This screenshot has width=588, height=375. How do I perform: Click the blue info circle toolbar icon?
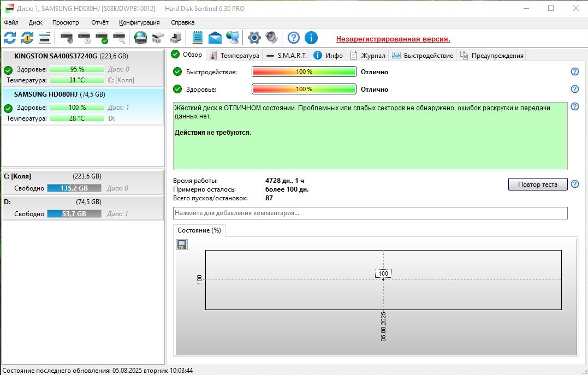pos(311,38)
